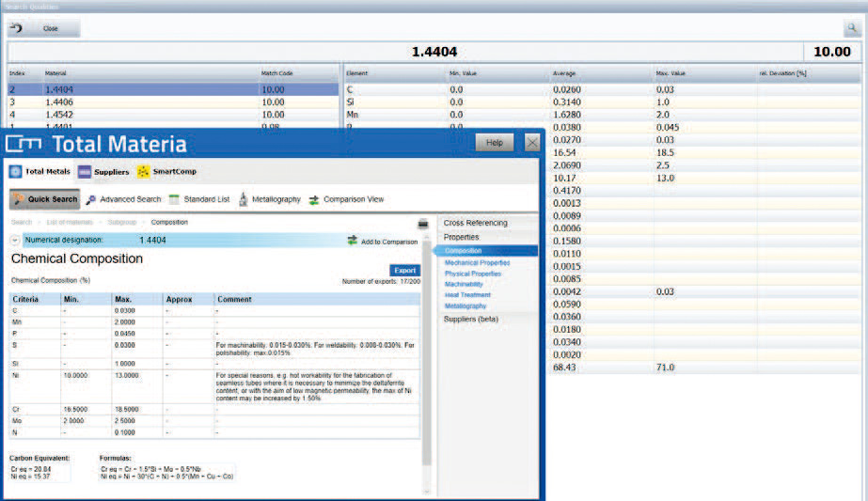
Task: Click the average value 68.43
Action: click(x=564, y=368)
